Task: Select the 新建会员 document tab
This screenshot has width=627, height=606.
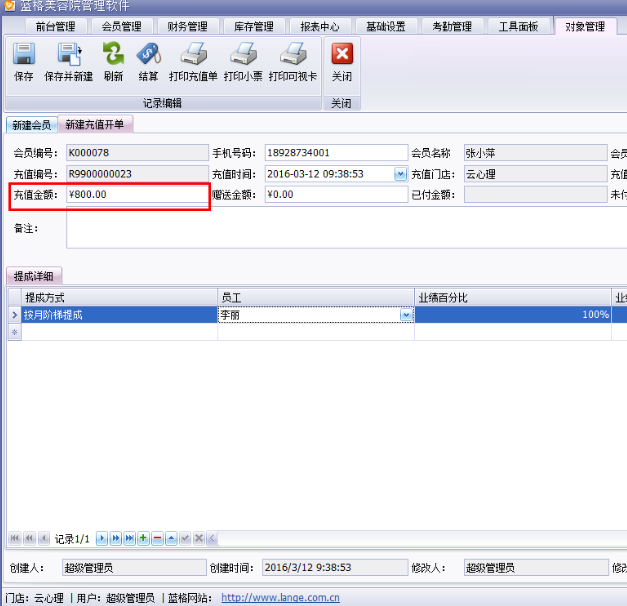Action: tap(31, 125)
